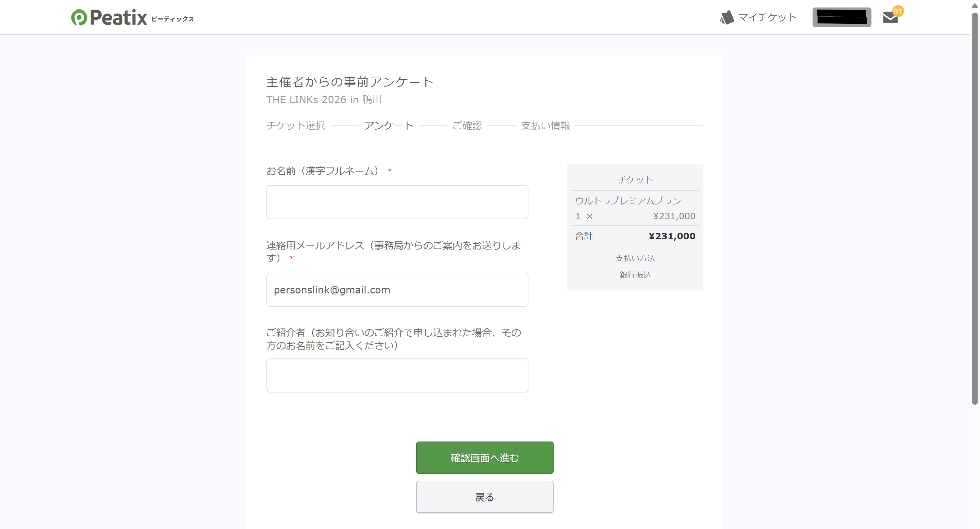The image size is (980, 529).
Task: Click the page vertical scrollbar
Action: 975,209
